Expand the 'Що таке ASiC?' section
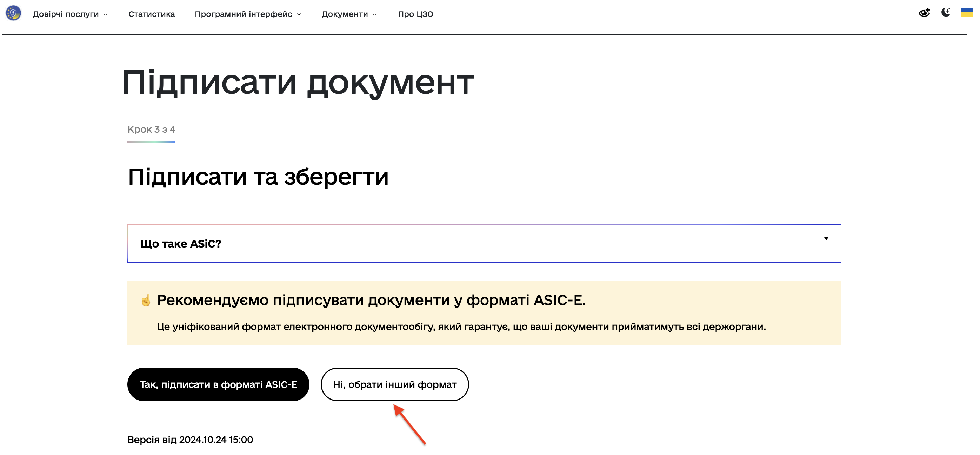The width and height of the screenshot is (980, 455). (x=181, y=244)
